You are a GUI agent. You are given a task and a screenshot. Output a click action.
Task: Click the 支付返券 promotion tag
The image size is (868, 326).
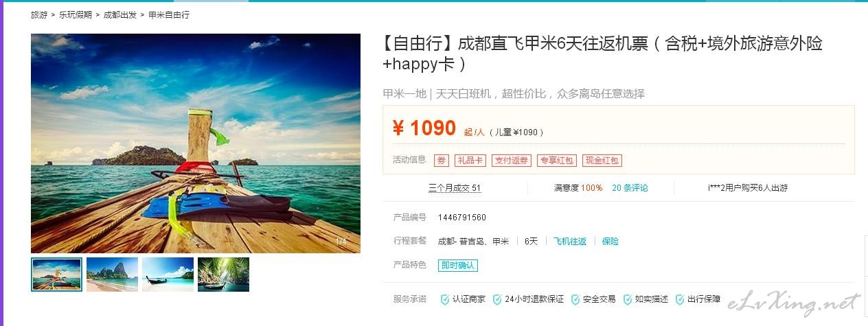coord(512,161)
